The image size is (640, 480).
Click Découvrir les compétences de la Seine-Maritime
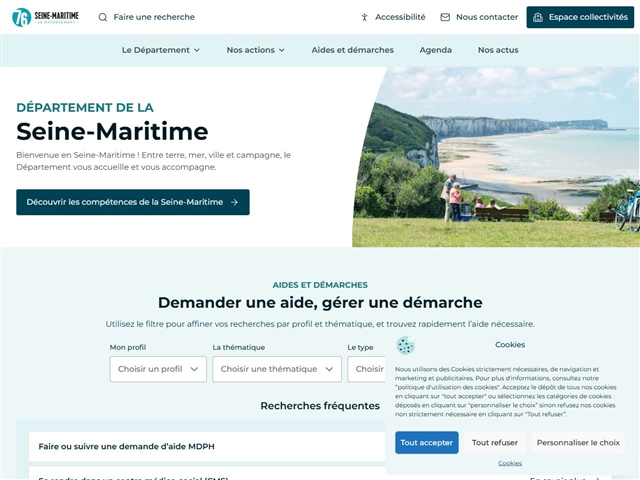(x=133, y=202)
